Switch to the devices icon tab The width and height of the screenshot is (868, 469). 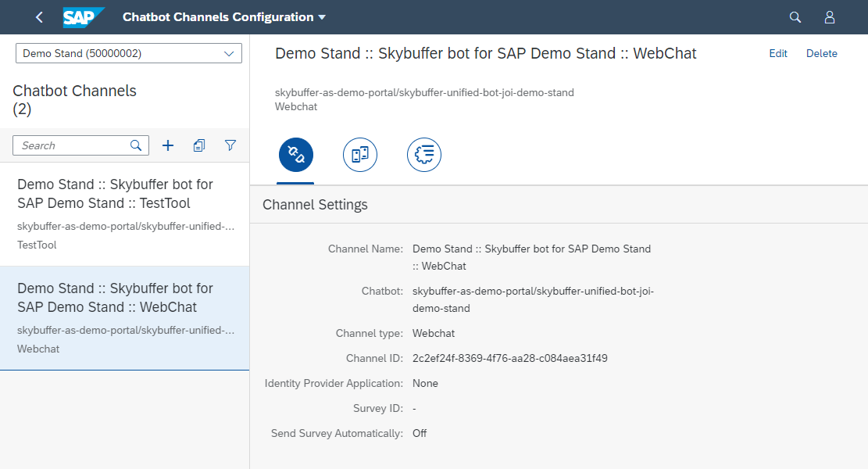[x=360, y=155]
